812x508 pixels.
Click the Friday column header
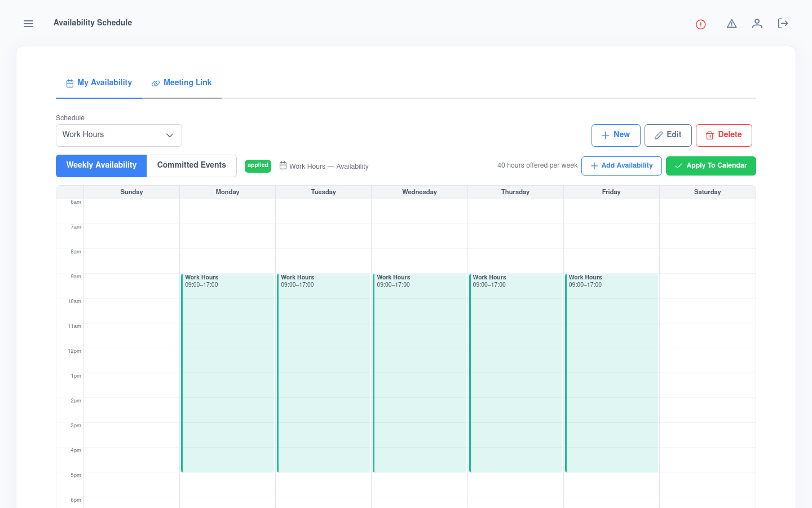point(611,192)
